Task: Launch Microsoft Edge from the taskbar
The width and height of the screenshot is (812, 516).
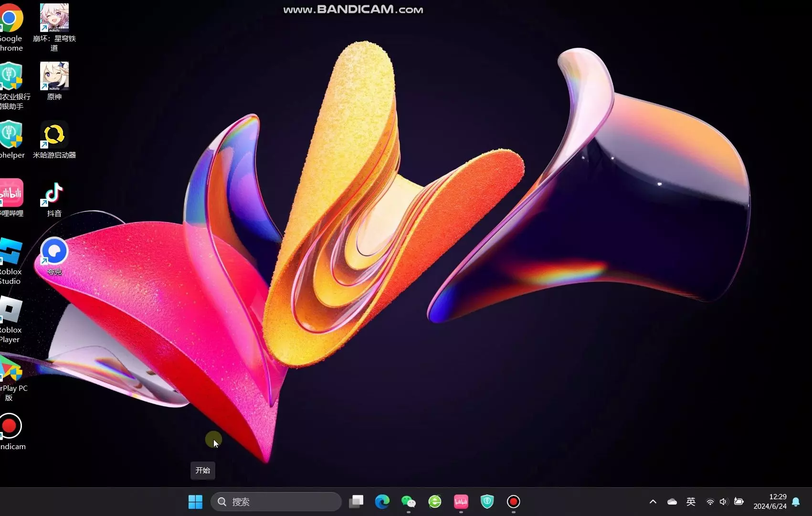Action: (382, 502)
